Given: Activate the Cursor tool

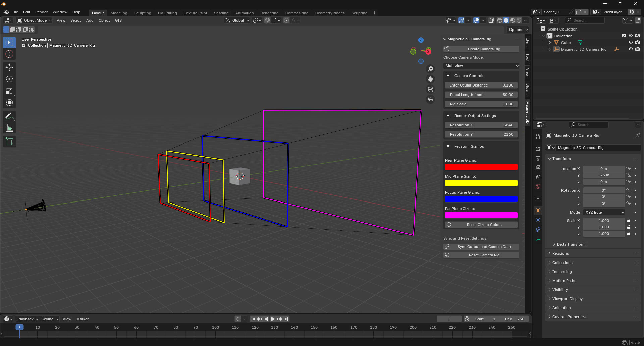Looking at the screenshot, I should 9,54.
